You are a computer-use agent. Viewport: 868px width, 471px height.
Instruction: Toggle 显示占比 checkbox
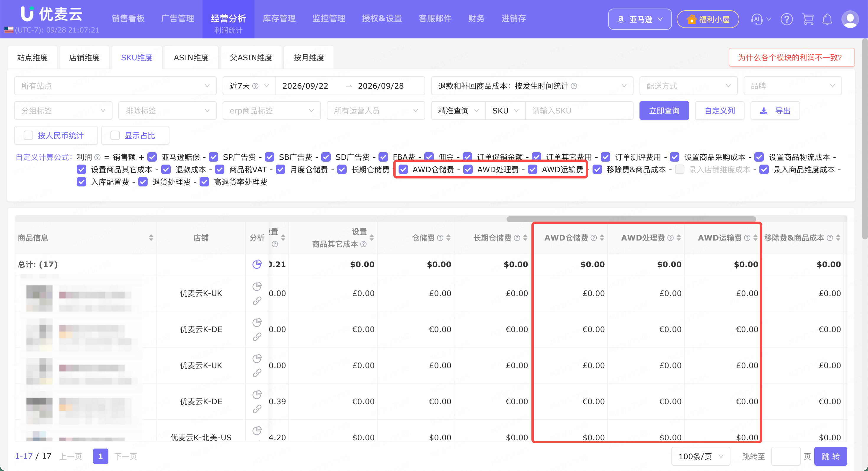[115, 136]
